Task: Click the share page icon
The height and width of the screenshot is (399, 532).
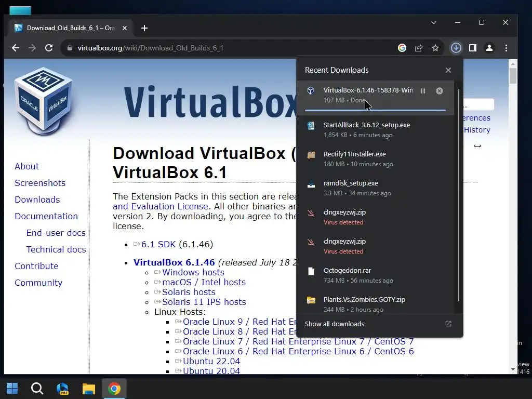Action: pos(419,48)
